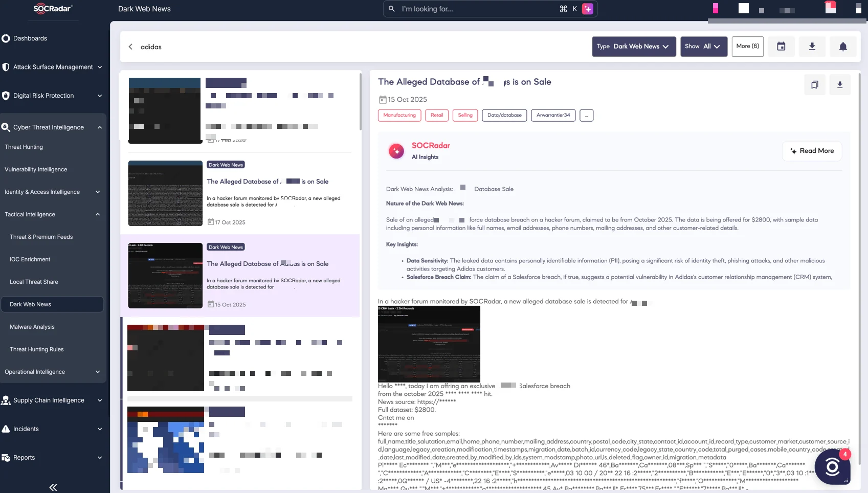Open Threat Hunting menu item
868x493 pixels.
(24, 147)
